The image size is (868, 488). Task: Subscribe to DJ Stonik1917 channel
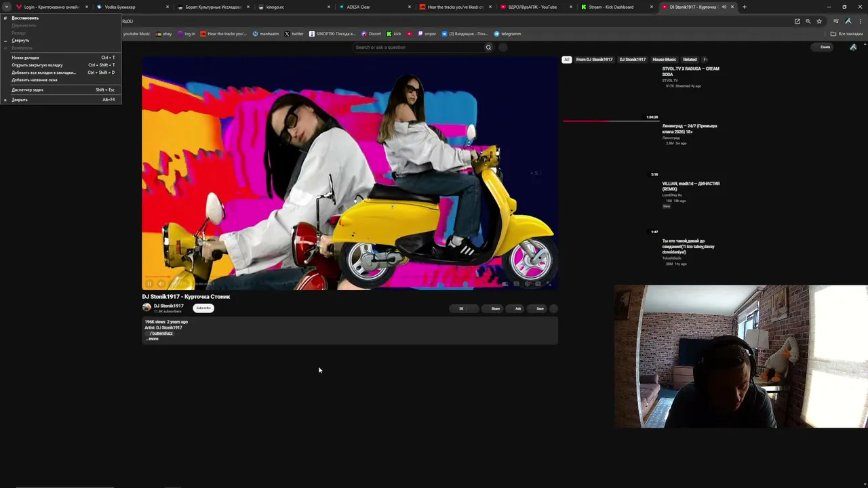[203, 308]
